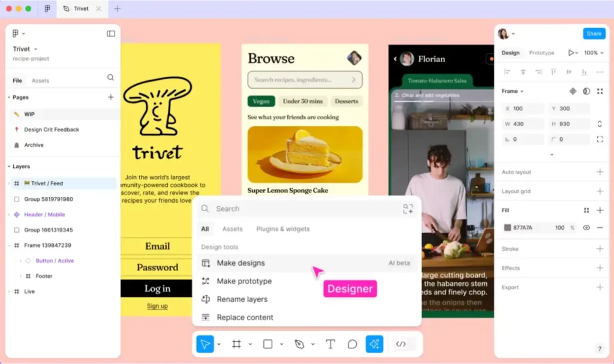
Task: Click the Align bottom icon
Action: pyautogui.click(x=584, y=72)
